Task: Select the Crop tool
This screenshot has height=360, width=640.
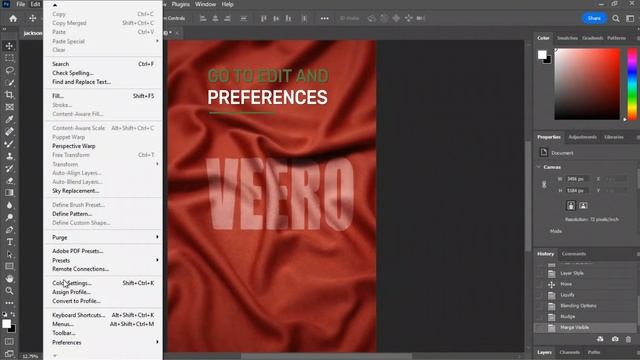Action: pos(9,95)
